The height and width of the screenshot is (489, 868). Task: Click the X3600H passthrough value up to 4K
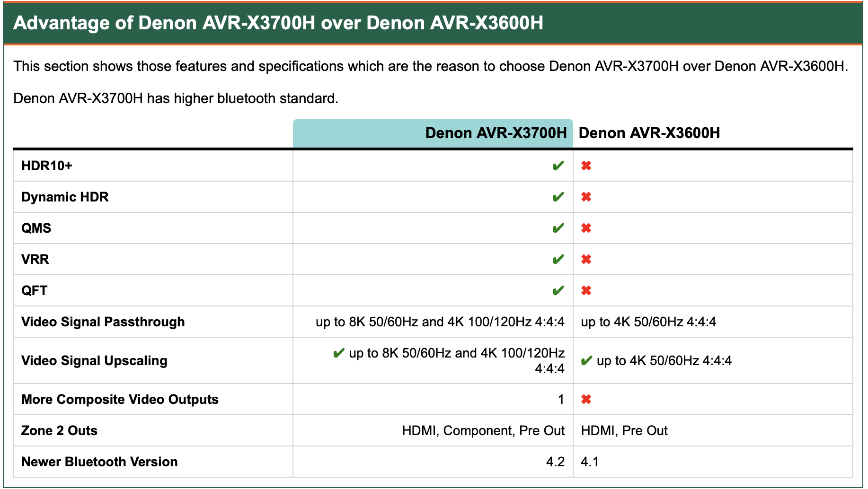point(648,322)
